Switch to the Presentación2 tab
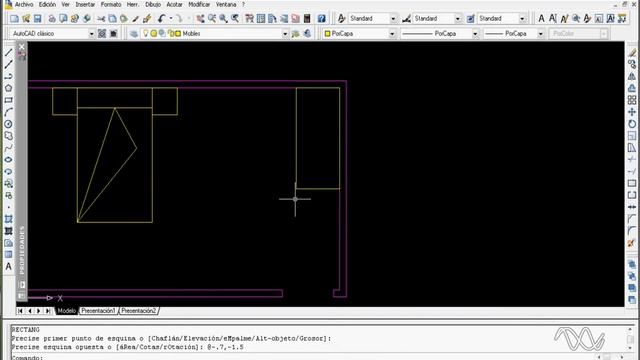 point(138,311)
